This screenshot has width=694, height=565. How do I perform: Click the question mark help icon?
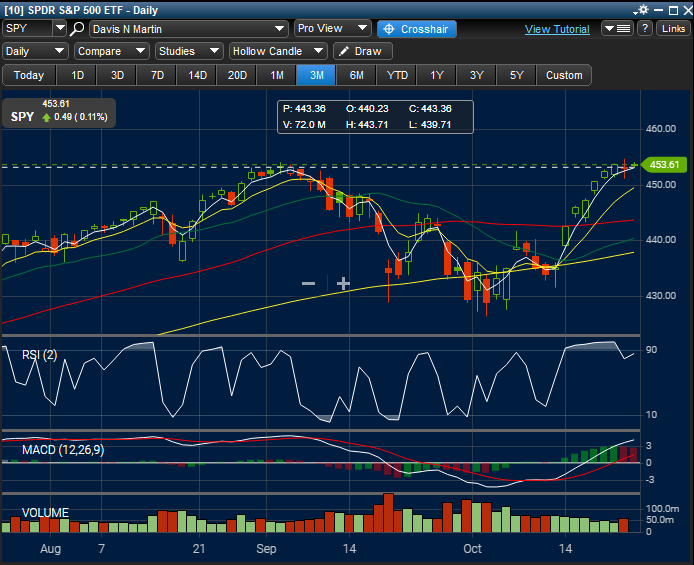[x=645, y=29]
